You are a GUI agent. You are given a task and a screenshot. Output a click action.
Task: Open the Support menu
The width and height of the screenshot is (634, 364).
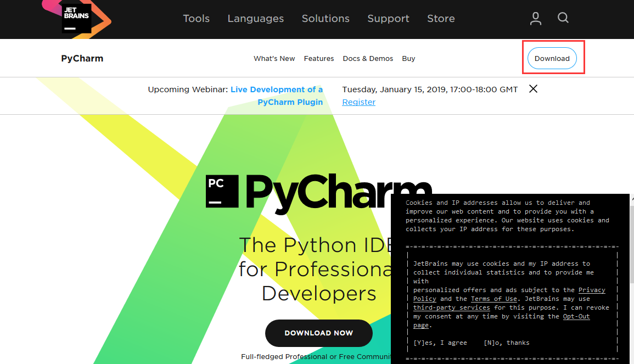point(388,19)
